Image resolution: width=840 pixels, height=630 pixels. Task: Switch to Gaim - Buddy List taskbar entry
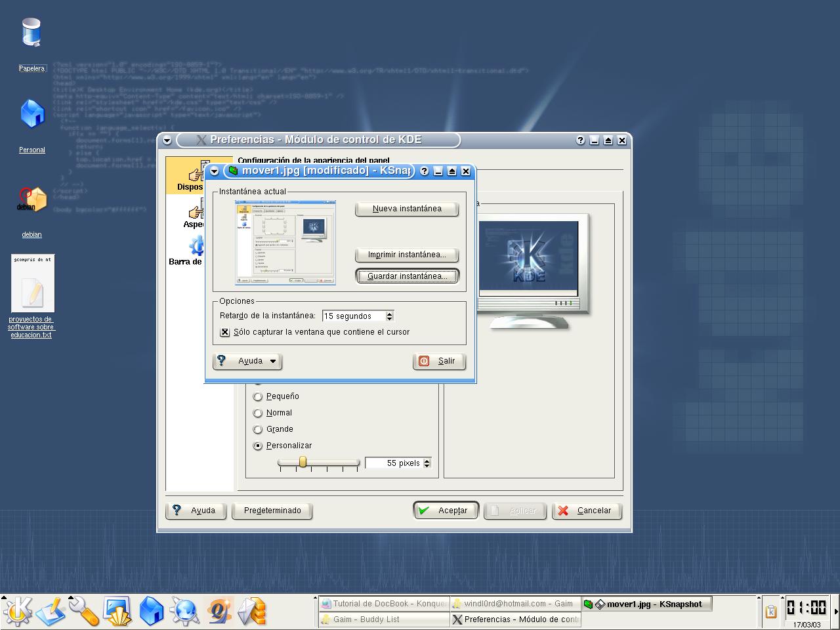(383, 619)
